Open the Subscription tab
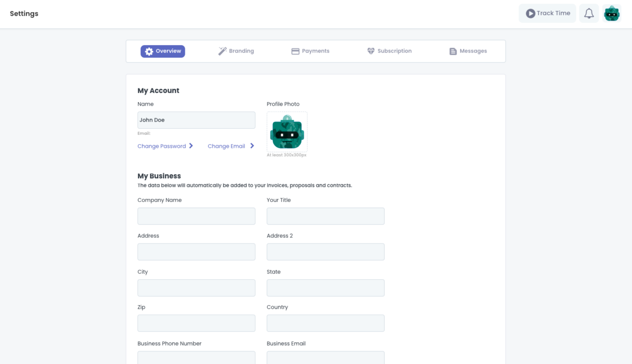Image resolution: width=632 pixels, height=364 pixels. click(390, 52)
